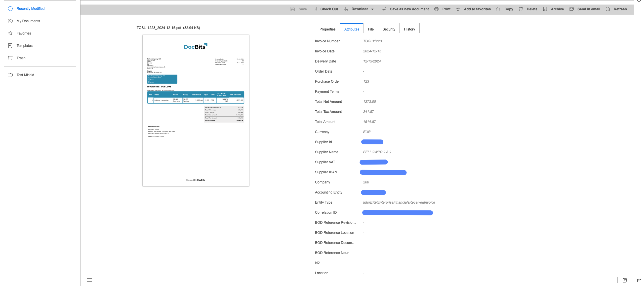Click the external link icon at bottom right
The width and height of the screenshot is (644, 286).
(x=639, y=280)
